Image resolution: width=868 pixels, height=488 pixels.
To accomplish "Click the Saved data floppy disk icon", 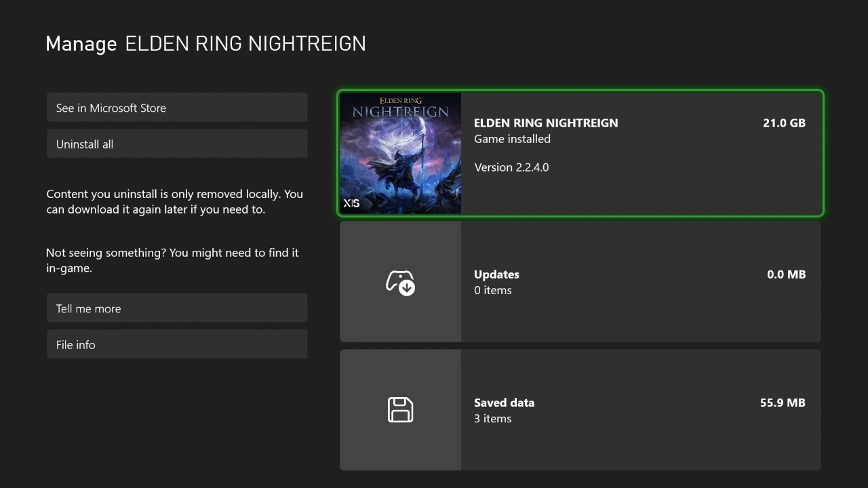I will coord(400,410).
